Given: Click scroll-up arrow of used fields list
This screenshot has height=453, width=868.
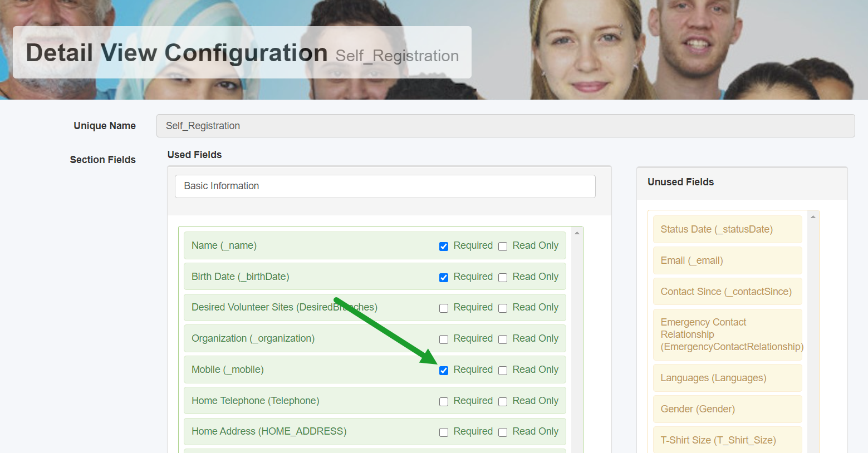Looking at the screenshot, I should [x=577, y=233].
